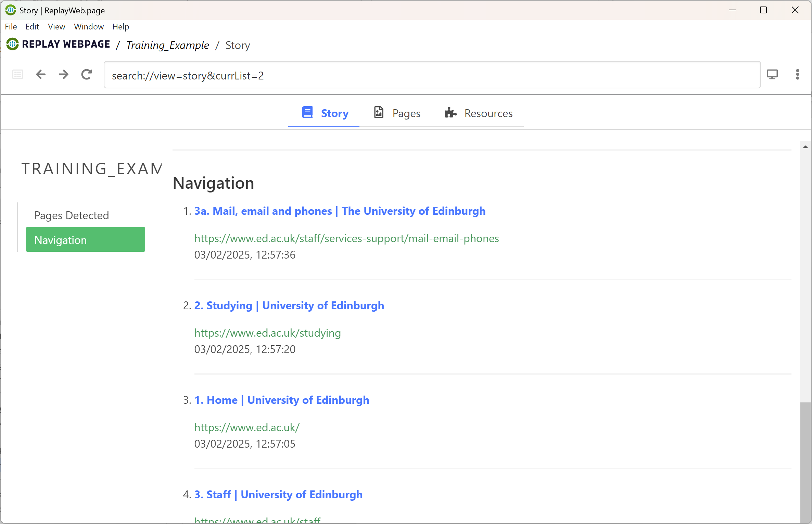Open the File menu

click(x=11, y=27)
